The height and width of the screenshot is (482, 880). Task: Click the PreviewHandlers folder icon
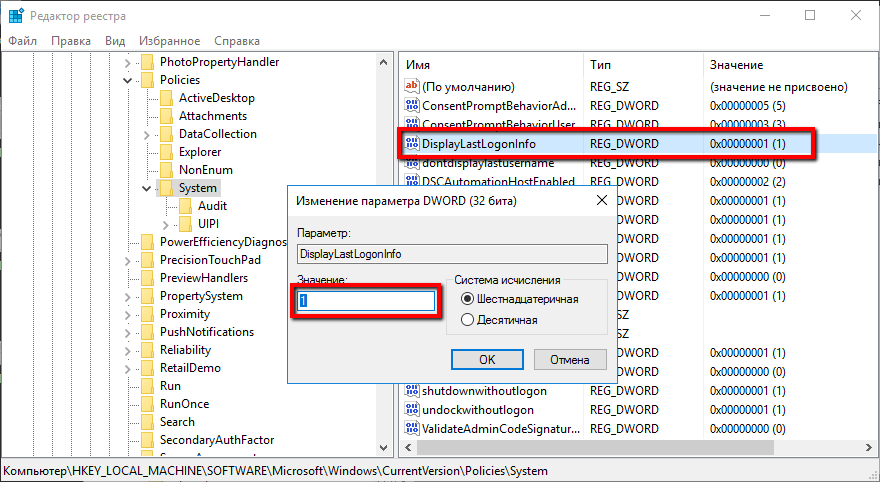[x=148, y=278]
